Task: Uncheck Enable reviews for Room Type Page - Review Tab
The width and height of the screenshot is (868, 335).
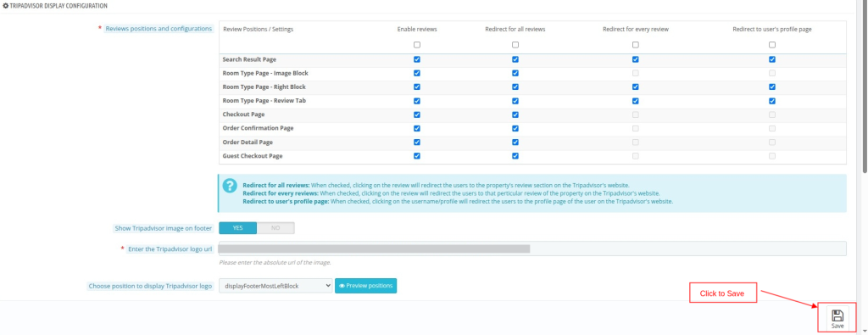Action: point(417,101)
